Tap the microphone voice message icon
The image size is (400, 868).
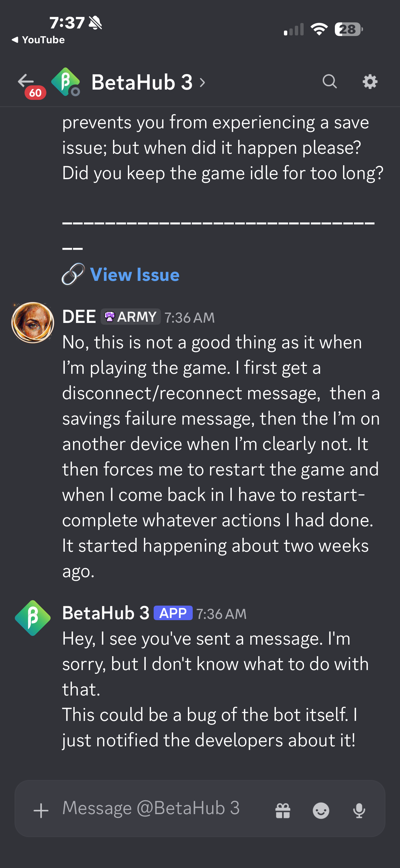click(x=359, y=810)
